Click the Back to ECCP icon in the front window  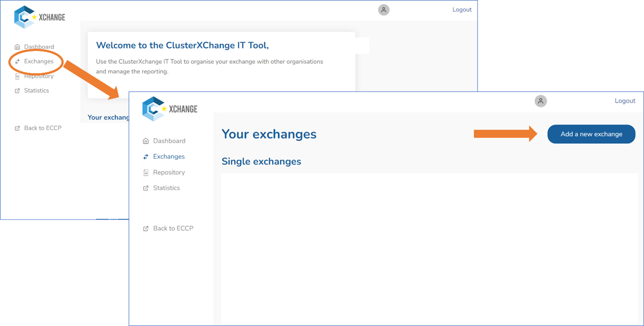[146, 229]
